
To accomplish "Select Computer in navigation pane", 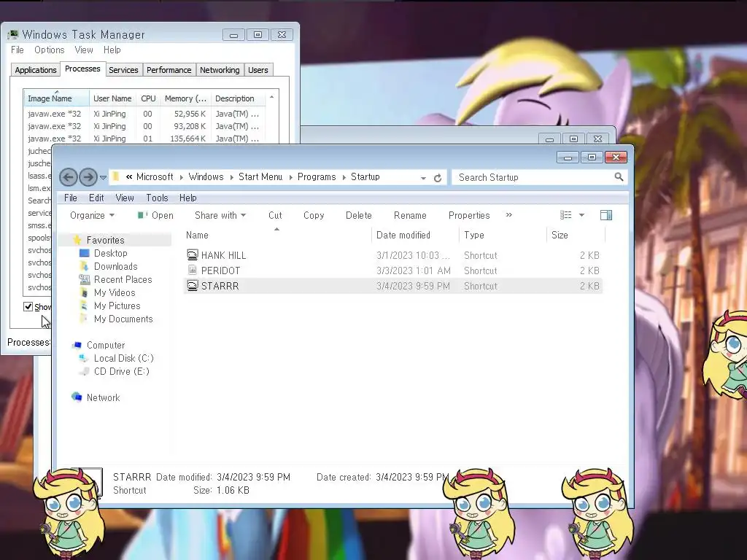I will tap(105, 345).
